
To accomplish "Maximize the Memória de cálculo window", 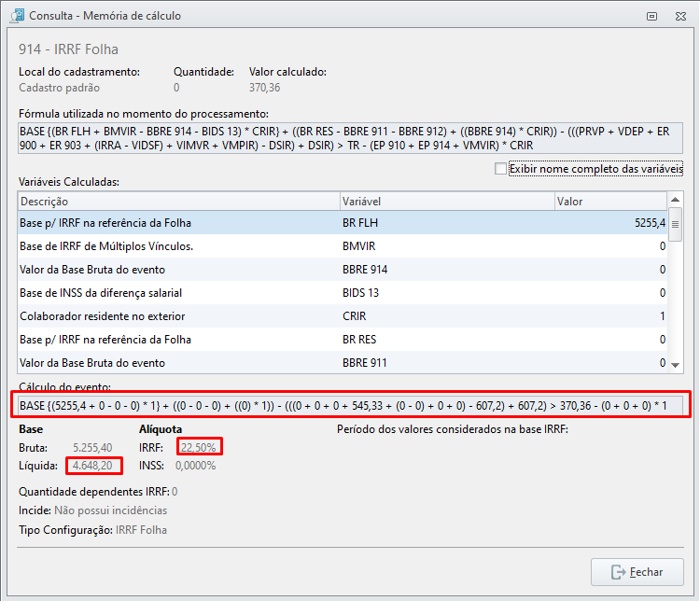I will 651,17.
